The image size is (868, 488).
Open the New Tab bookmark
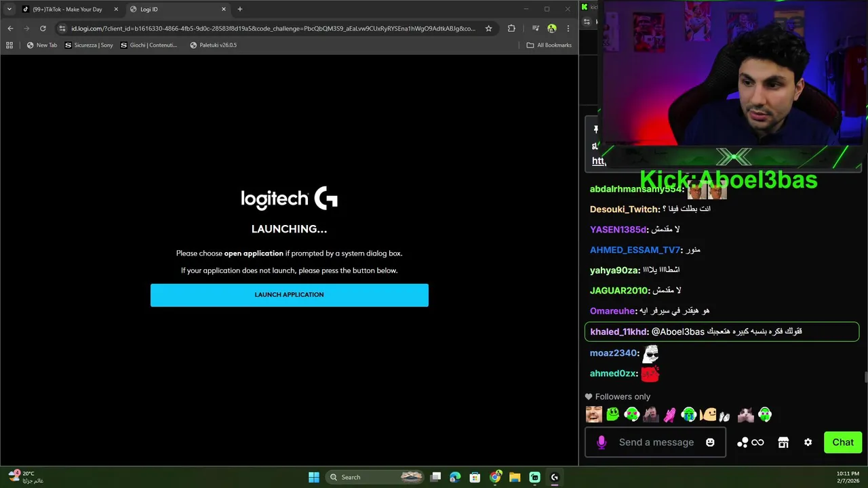point(42,45)
